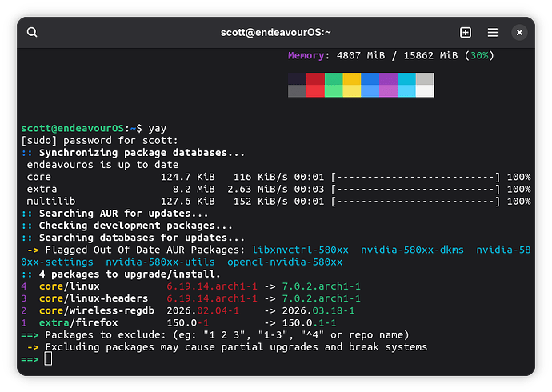Click the nvidia-580xx-utils package name
The width and height of the screenshot is (552, 392).
click(x=160, y=262)
